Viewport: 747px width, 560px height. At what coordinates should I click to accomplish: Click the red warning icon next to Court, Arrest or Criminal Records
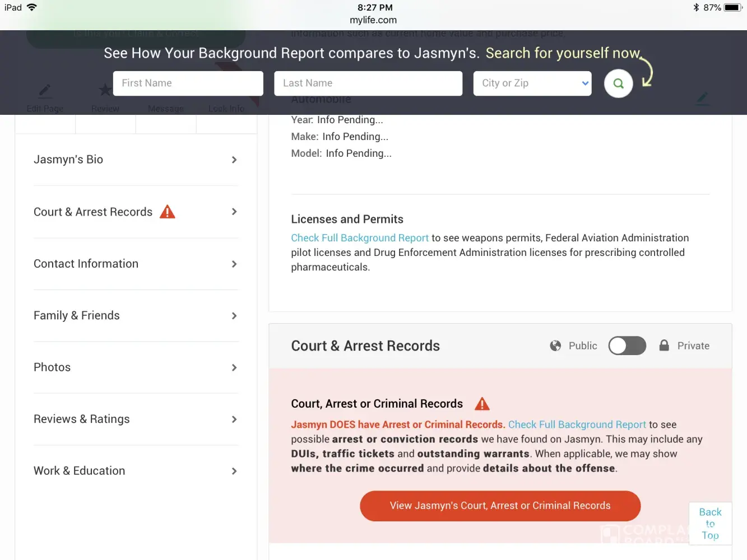tap(482, 404)
